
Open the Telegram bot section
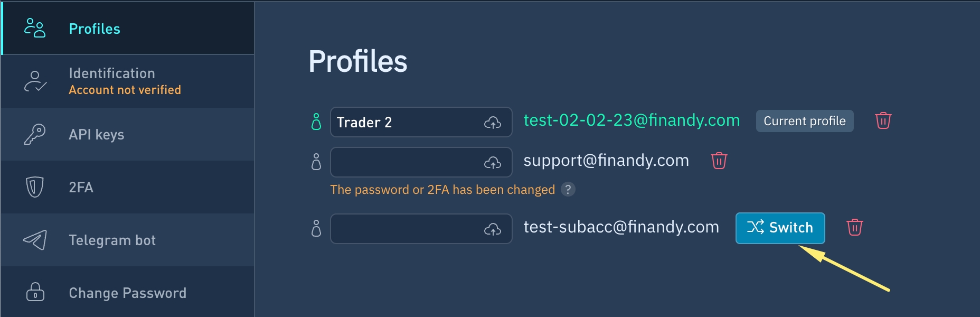[x=128, y=240]
